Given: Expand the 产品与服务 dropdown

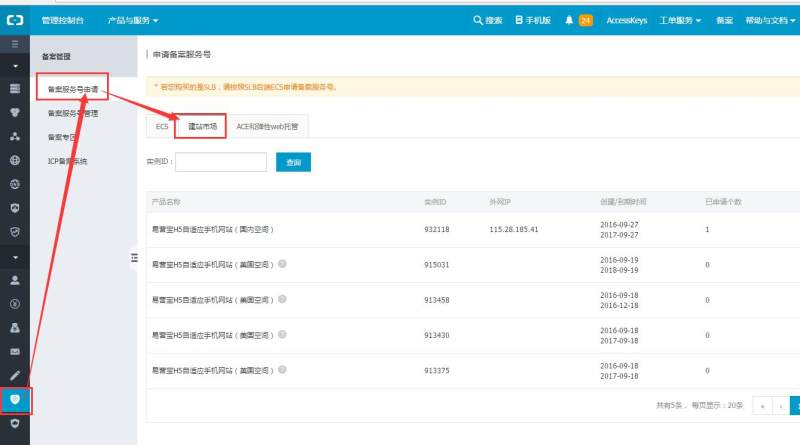Looking at the screenshot, I should click(132, 20).
